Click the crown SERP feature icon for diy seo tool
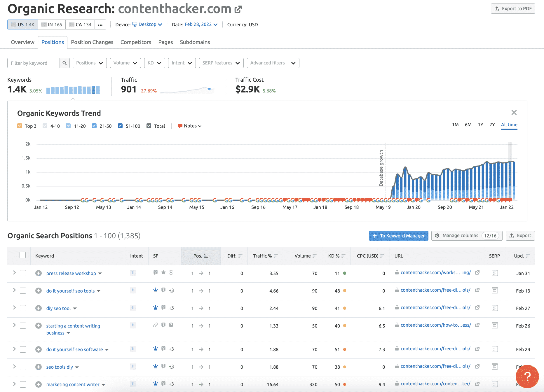Viewport: 544px width, 392px height. (156, 307)
